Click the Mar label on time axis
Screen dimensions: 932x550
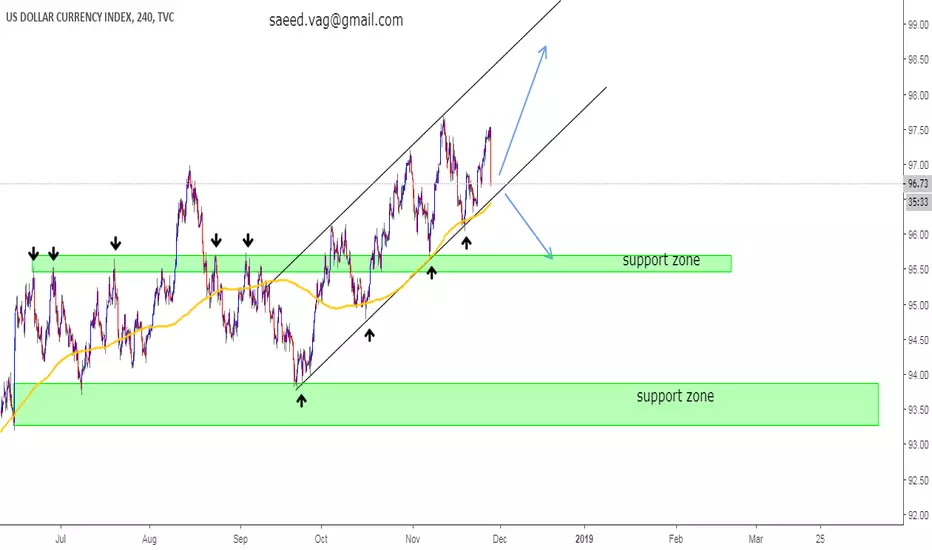755,539
